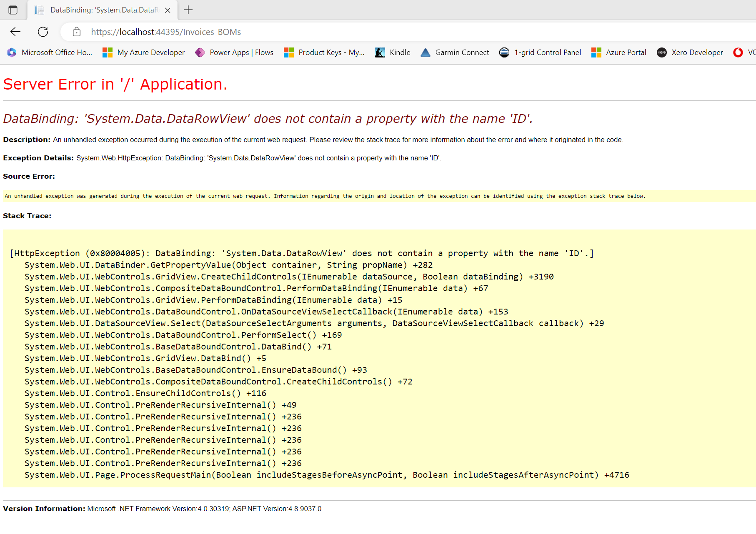Click the italic DataBinding error message
Screen dimensions: 756x534
pyautogui.click(x=268, y=119)
